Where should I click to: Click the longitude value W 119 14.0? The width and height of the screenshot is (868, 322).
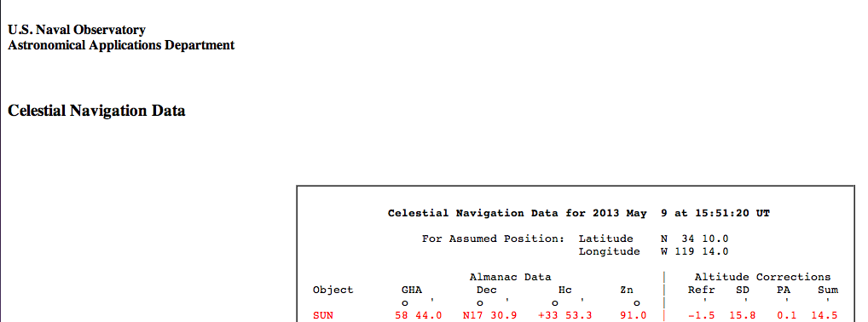pos(695,252)
